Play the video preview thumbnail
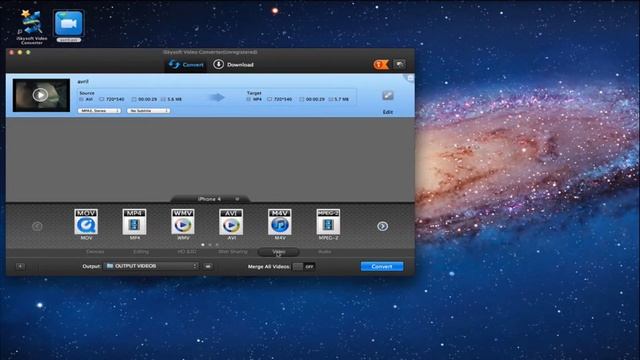 (40, 95)
